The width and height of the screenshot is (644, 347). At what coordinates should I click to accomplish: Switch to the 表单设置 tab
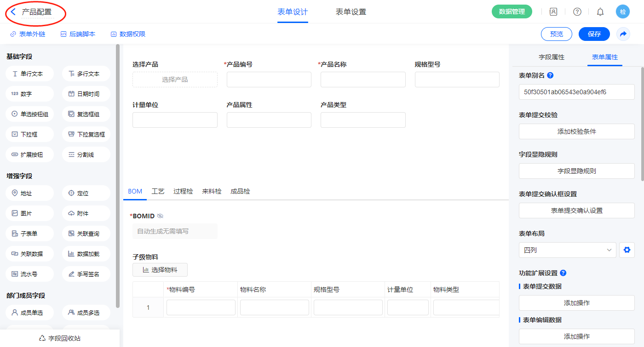351,12
